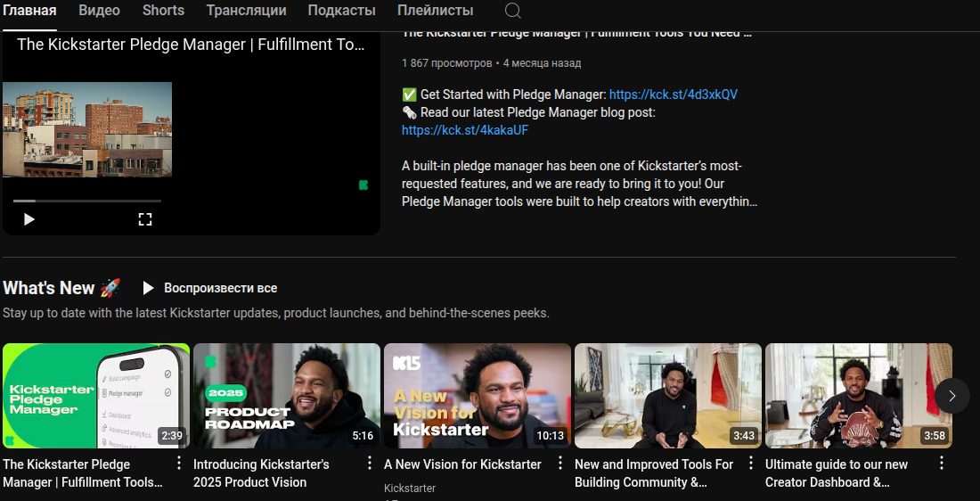The width and height of the screenshot is (980, 501).
Task: Click title Introducing Kickstarter's 2025 Product Vision
Action: [261, 473]
